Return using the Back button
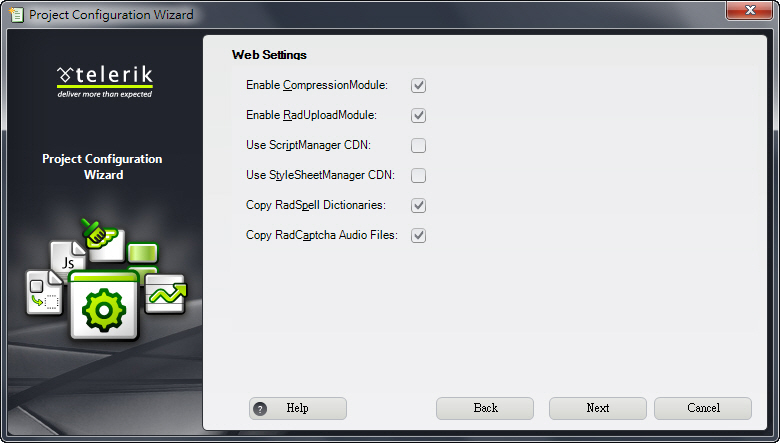The width and height of the screenshot is (780, 443). pyautogui.click(x=485, y=408)
